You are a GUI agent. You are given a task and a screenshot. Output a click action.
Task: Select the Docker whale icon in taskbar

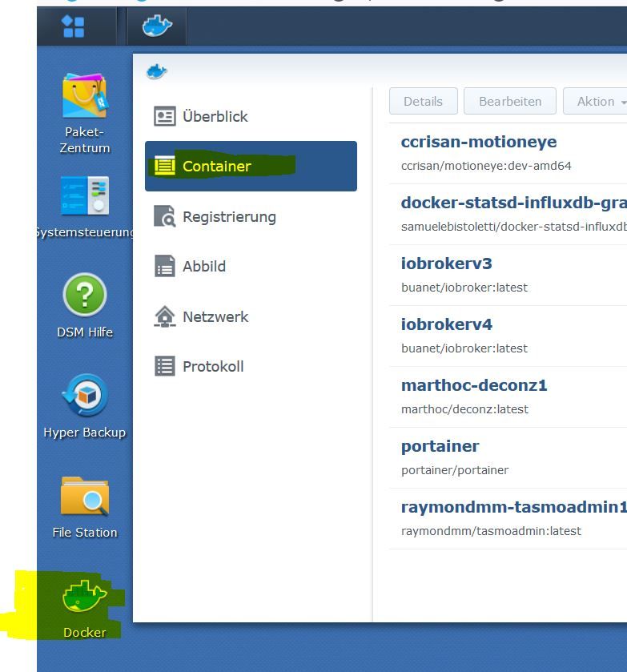click(157, 26)
